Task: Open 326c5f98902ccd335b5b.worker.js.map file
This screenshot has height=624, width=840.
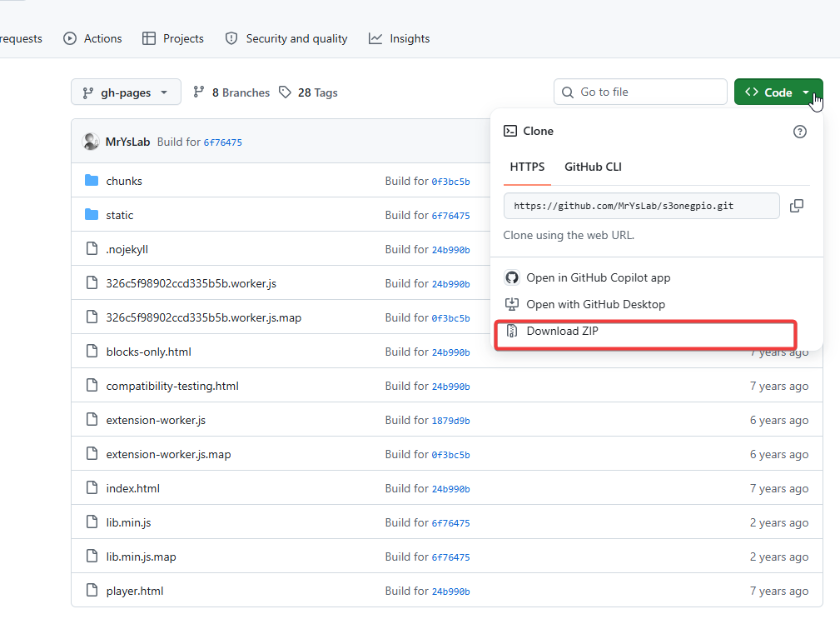Action: pyautogui.click(x=204, y=318)
